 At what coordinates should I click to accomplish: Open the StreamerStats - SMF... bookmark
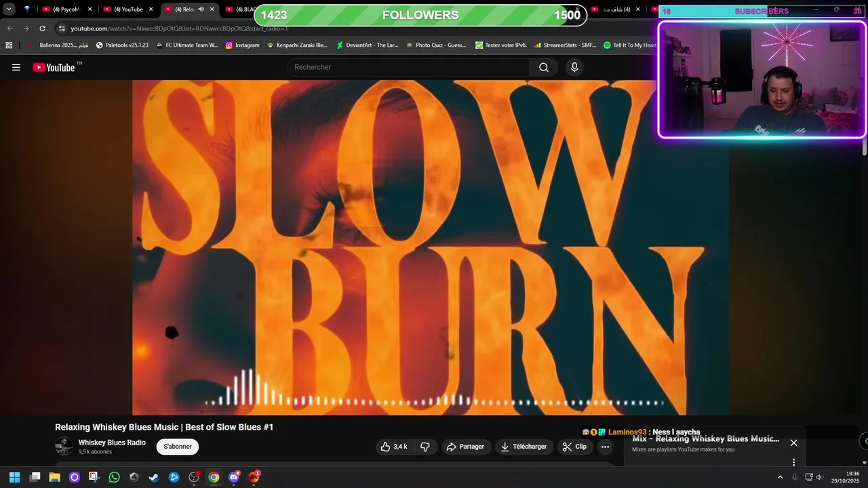565,45
